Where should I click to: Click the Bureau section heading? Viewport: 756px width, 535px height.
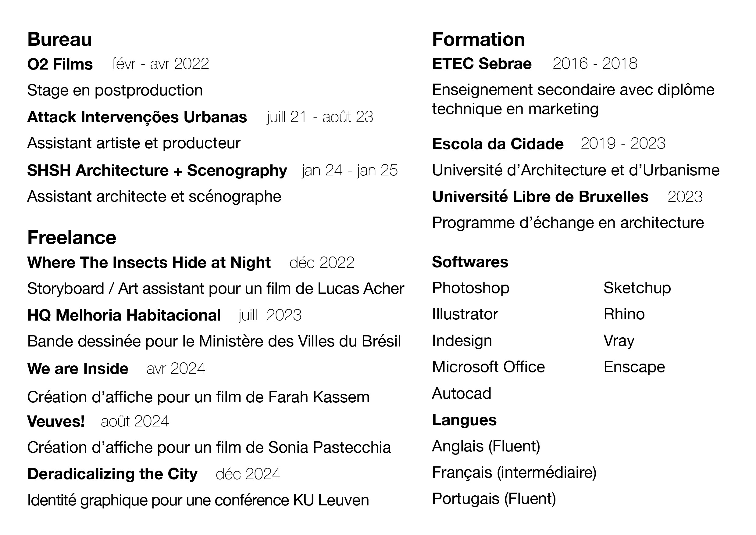(x=60, y=40)
